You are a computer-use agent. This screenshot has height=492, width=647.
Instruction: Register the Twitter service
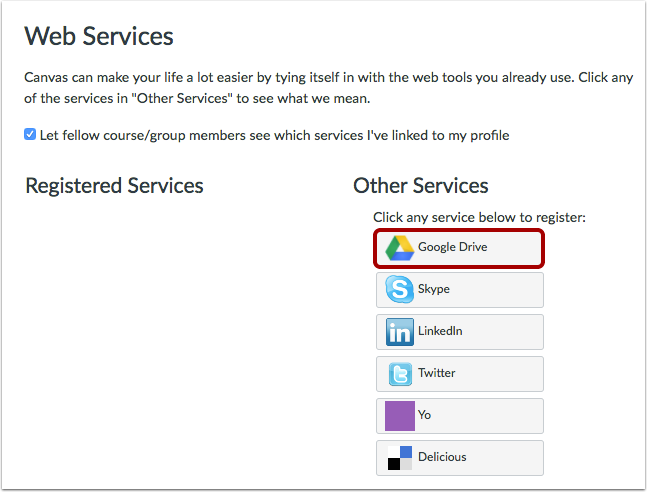click(x=460, y=374)
